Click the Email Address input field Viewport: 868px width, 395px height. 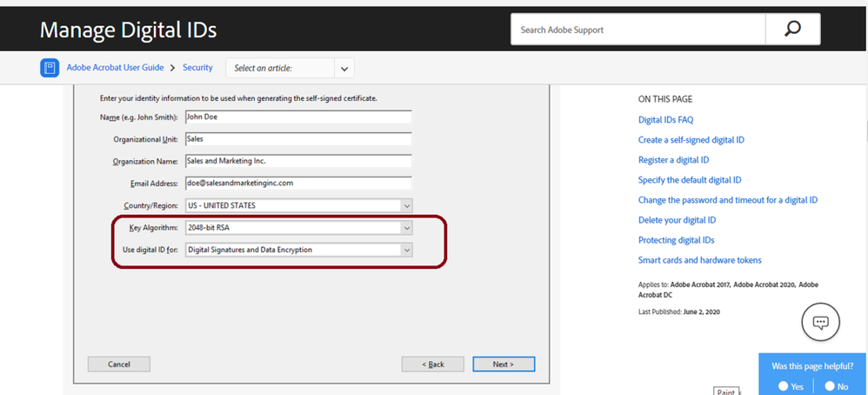pyautogui.click(x=297, y=183)
